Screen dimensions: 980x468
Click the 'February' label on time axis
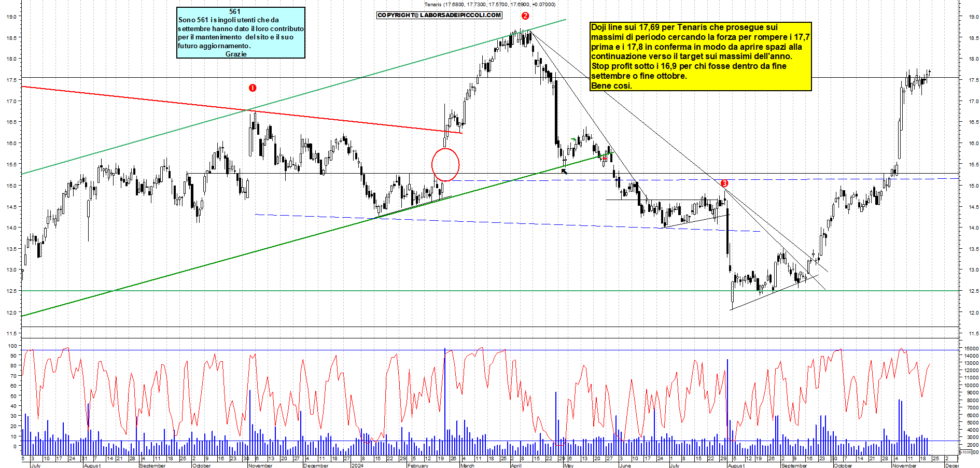pyautogui.click(x=418, y=465)
